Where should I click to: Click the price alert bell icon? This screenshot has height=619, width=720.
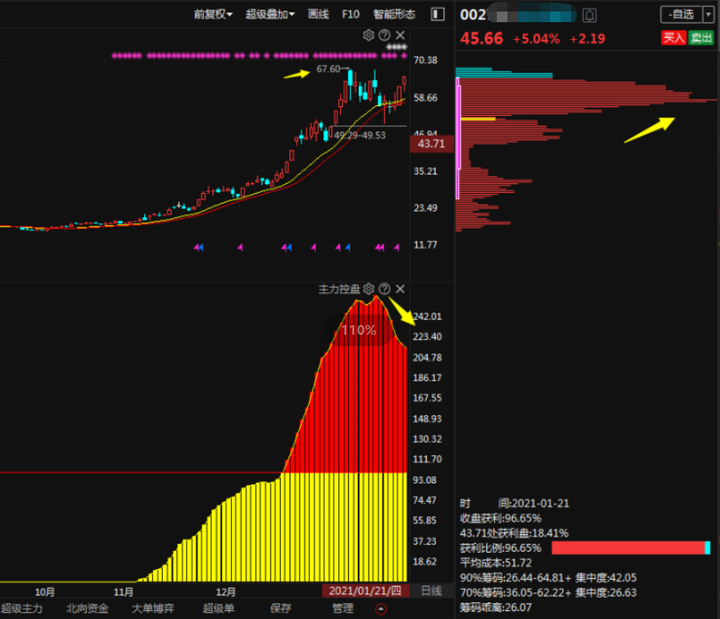point(590,16)
